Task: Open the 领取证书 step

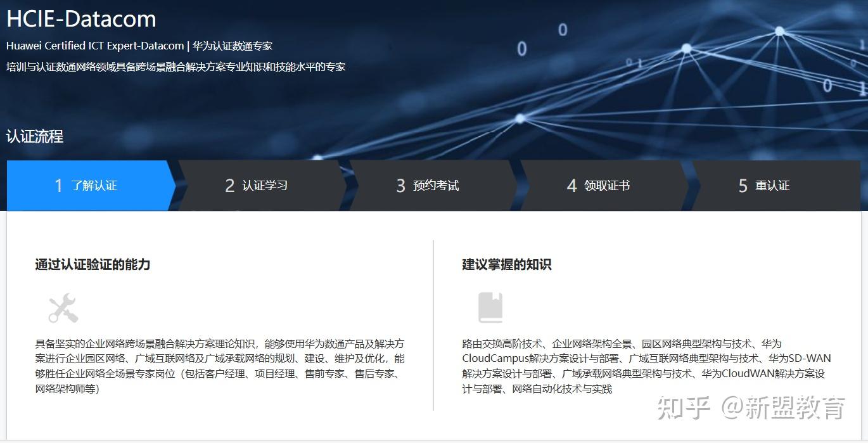Action: 608,185
